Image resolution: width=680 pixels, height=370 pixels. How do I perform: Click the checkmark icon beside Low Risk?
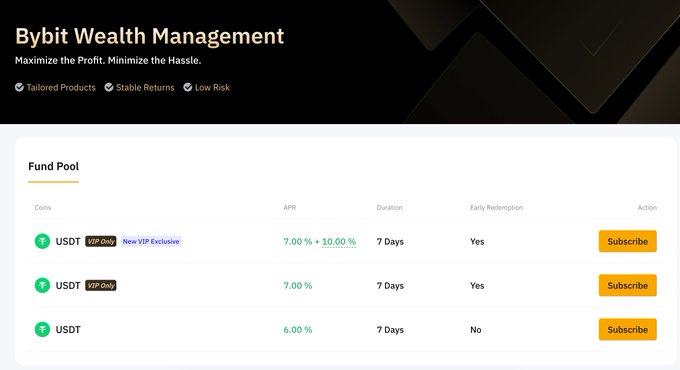point(188,87)
